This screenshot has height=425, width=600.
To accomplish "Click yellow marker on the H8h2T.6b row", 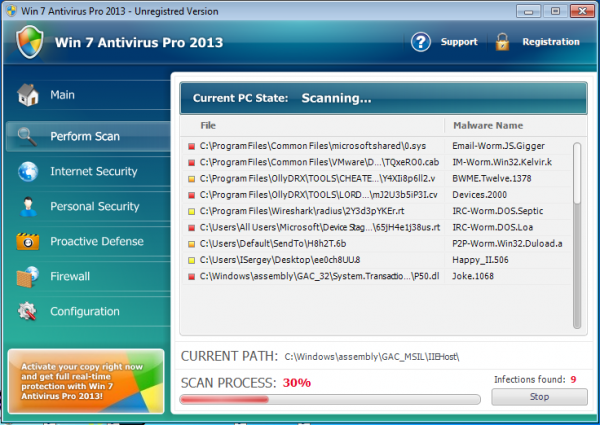I will click(191, 244).
